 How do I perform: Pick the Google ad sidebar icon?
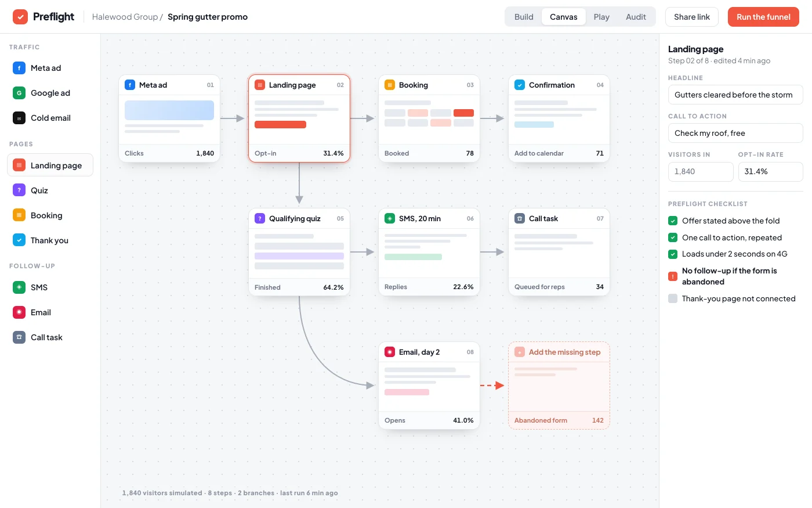coord(19,93)
